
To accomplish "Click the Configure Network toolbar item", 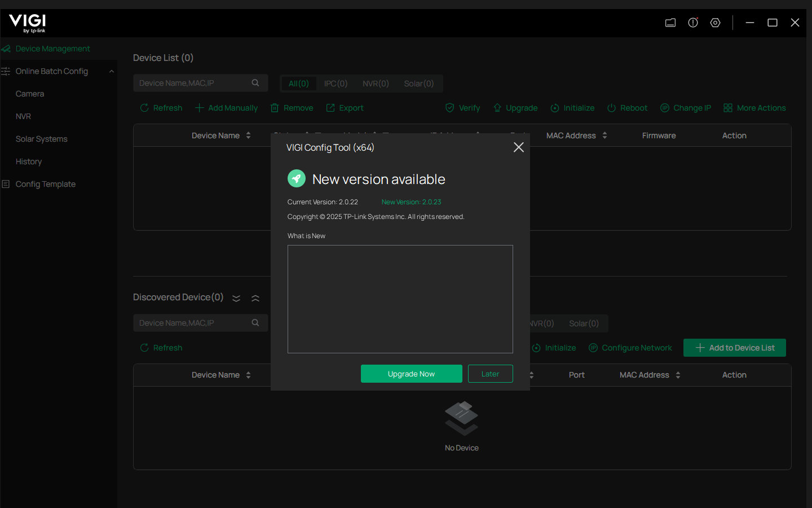I will [630, 348].
